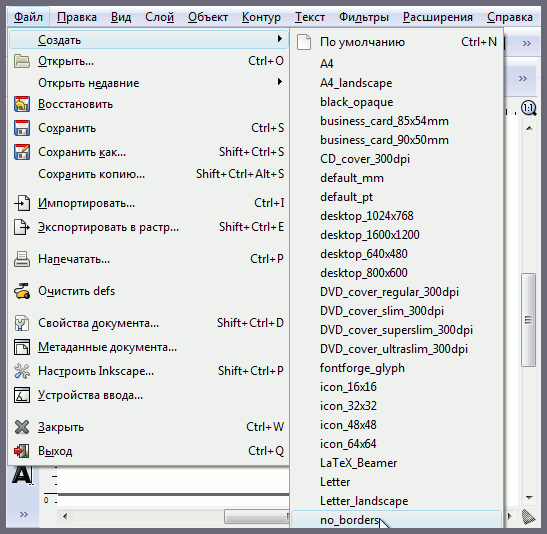Click the Импортировать import icon
The height and width of the screenshot is (534, 547).
22,203
